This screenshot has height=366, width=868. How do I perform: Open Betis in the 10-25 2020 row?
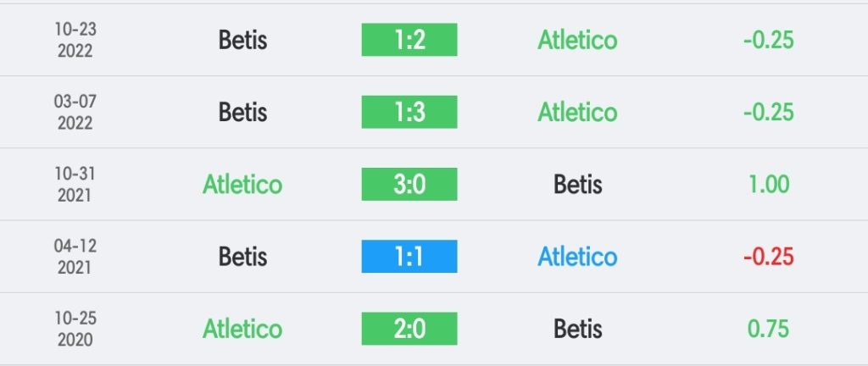coord(577,329)
